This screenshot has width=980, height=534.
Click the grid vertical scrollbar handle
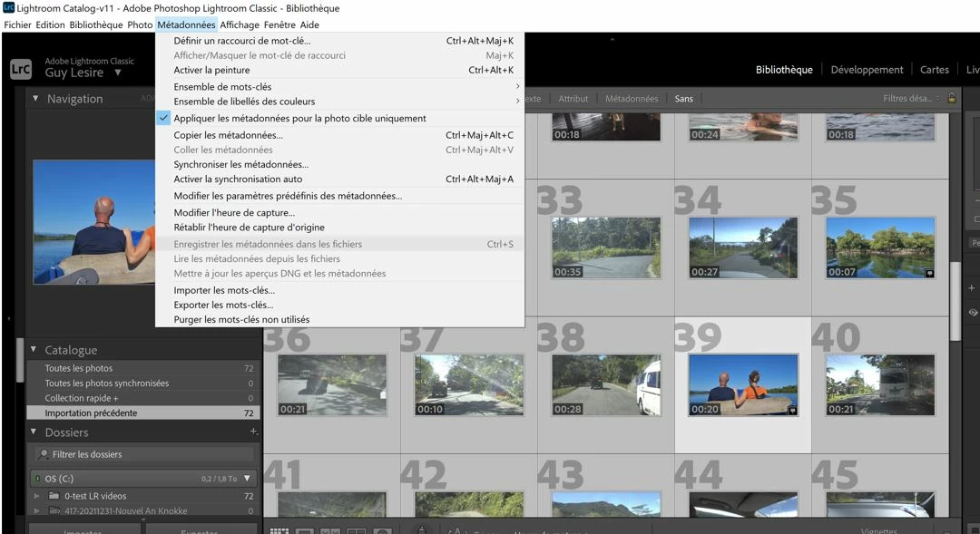(x=955, y=301)
